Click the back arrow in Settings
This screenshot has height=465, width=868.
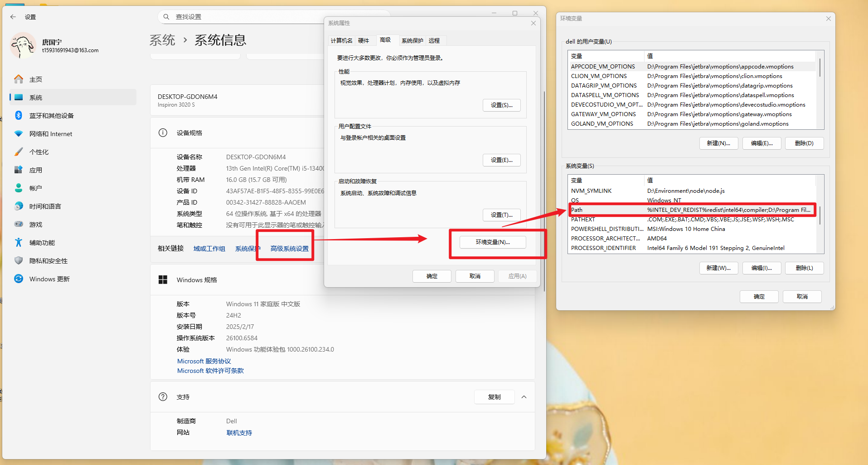13,17
